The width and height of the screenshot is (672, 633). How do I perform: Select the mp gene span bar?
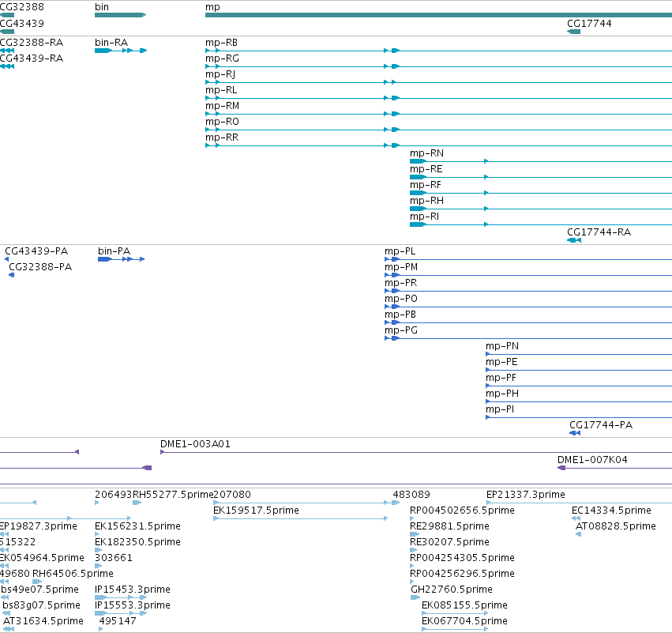click(438, 15)
